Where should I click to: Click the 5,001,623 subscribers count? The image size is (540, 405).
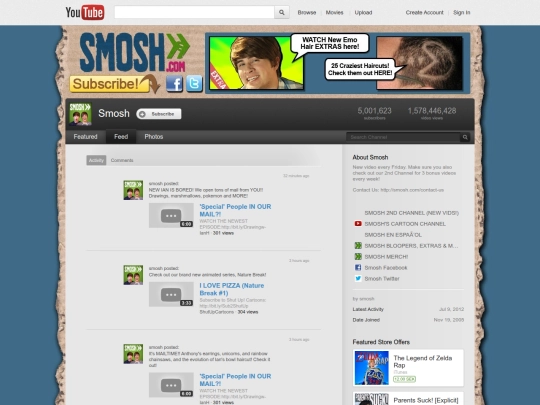(x=374, y=111)
